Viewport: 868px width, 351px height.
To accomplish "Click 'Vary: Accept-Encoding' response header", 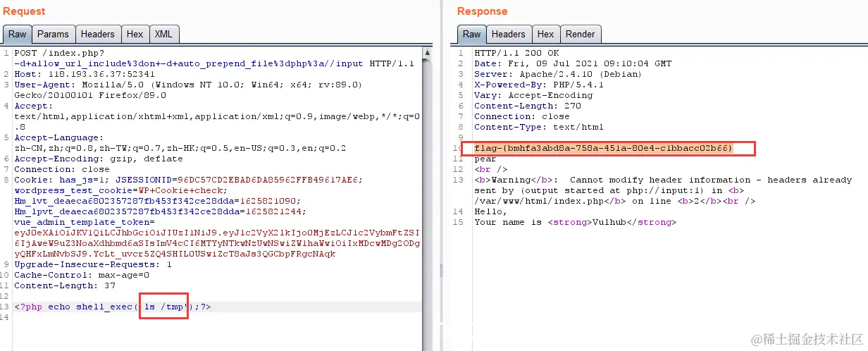I will click(x=533, y=95).
